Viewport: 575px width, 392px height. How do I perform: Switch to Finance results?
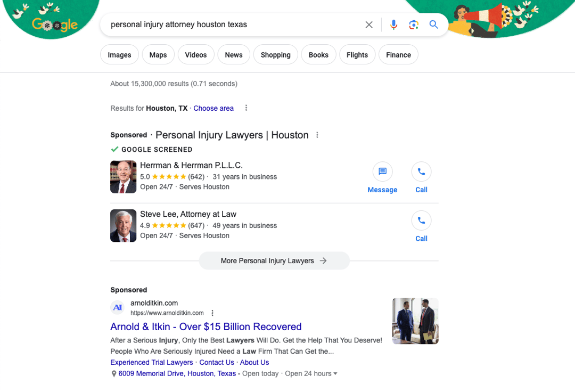[x=398, y=55]
